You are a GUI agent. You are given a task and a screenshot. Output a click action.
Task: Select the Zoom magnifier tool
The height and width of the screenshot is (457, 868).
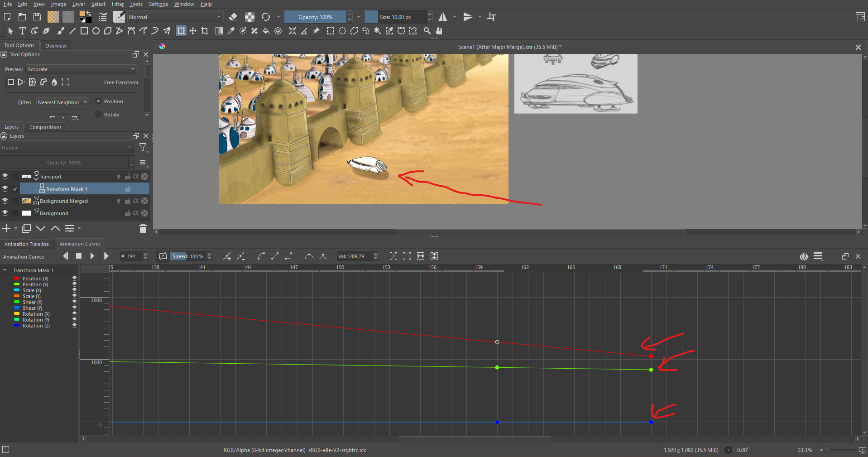tap(427, 31)
